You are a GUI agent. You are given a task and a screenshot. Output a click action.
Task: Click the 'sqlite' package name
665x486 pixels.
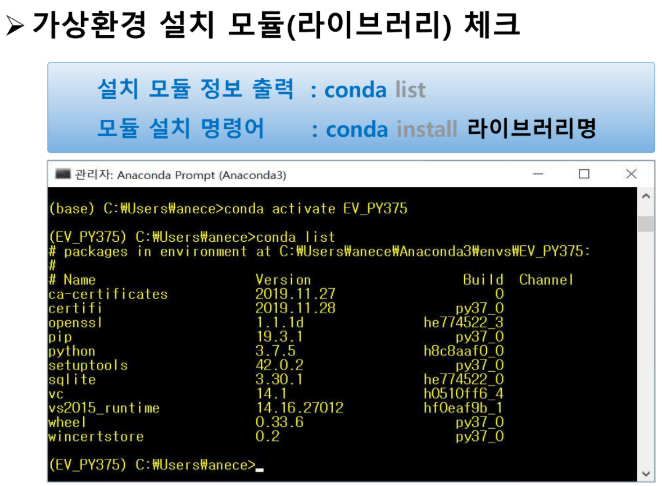click(72, 380)
